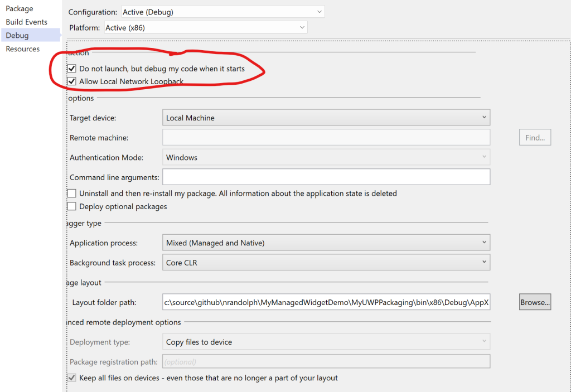This screenshot has width=571, height=392.
Task: Toggle 'Do not launch, but debug' checkbox
Action: pos(72,69)
